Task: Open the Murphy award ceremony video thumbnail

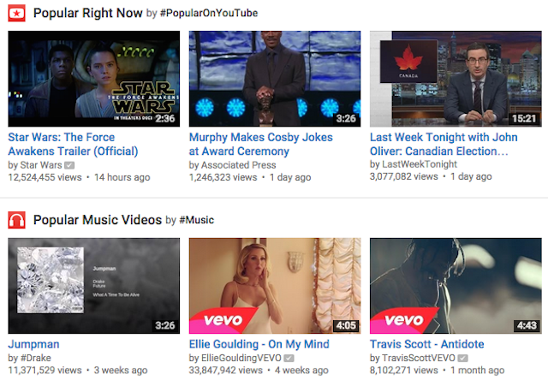Action: click(x=275, y=79)
